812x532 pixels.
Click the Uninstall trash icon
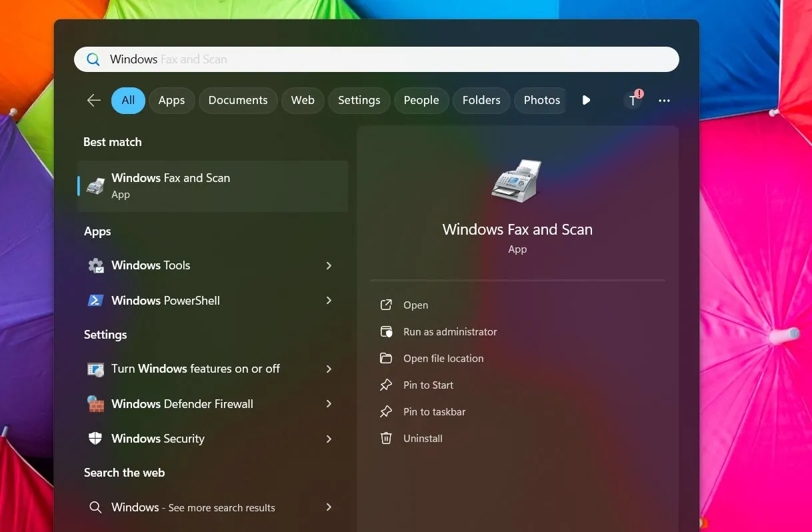[x=386, y=438]
